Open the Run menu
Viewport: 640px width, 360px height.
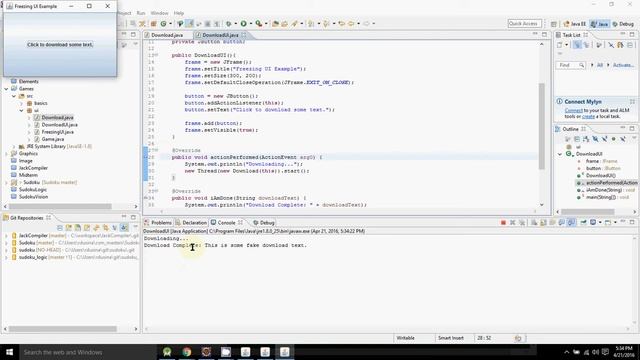pos(141,13)
